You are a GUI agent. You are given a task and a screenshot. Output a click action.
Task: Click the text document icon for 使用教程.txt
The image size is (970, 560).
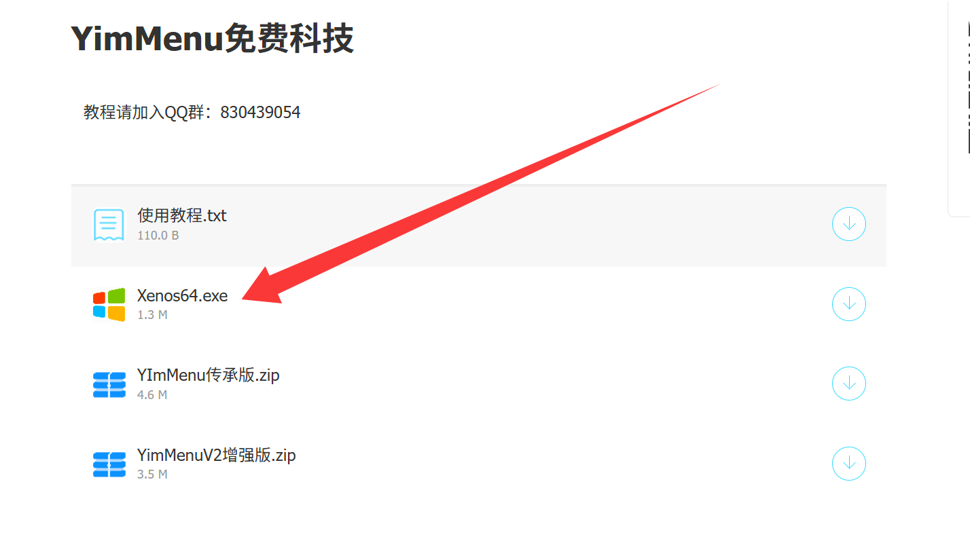(109, 225)
